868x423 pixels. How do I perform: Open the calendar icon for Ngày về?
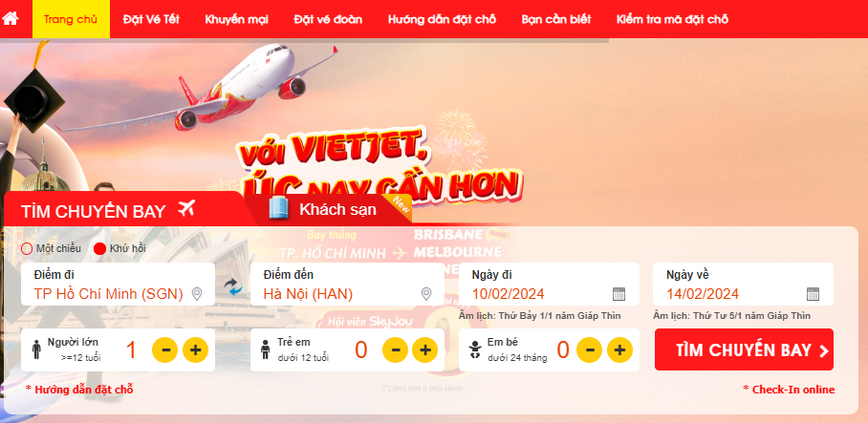813,293
